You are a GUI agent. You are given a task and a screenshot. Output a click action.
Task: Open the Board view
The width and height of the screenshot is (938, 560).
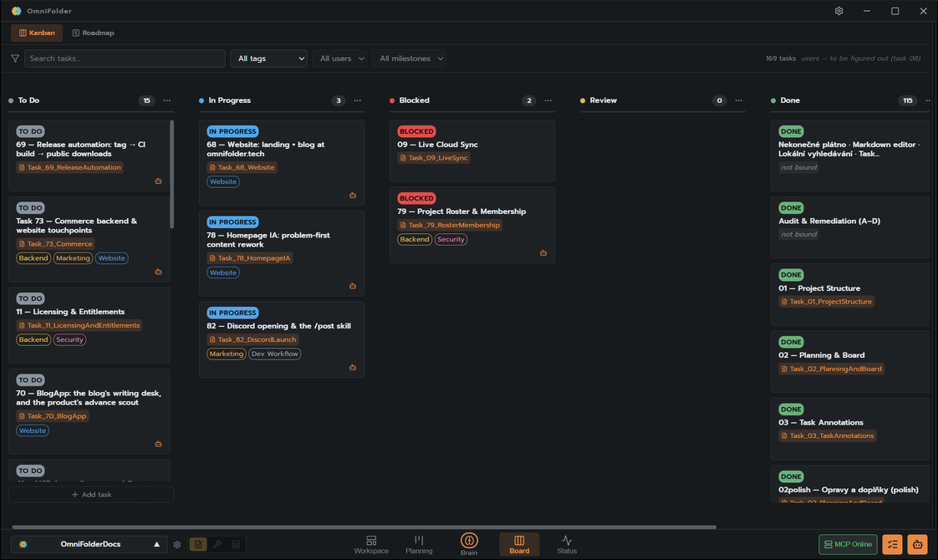click(519, 544)
